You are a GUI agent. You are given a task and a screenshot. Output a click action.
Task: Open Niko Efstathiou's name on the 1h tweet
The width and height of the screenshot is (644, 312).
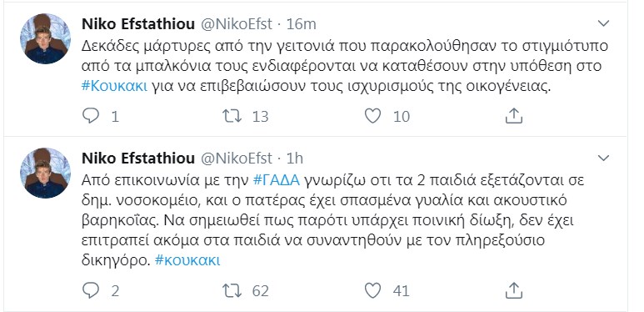[x=138, y=158]
